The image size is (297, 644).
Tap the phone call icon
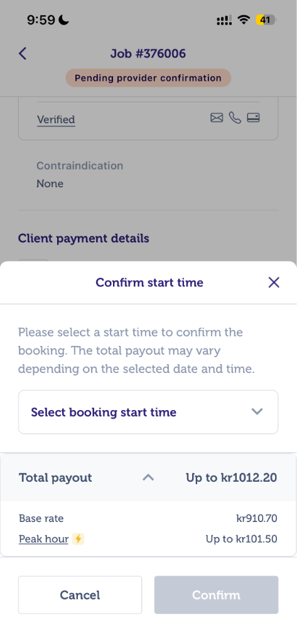[x=235, y=118]
